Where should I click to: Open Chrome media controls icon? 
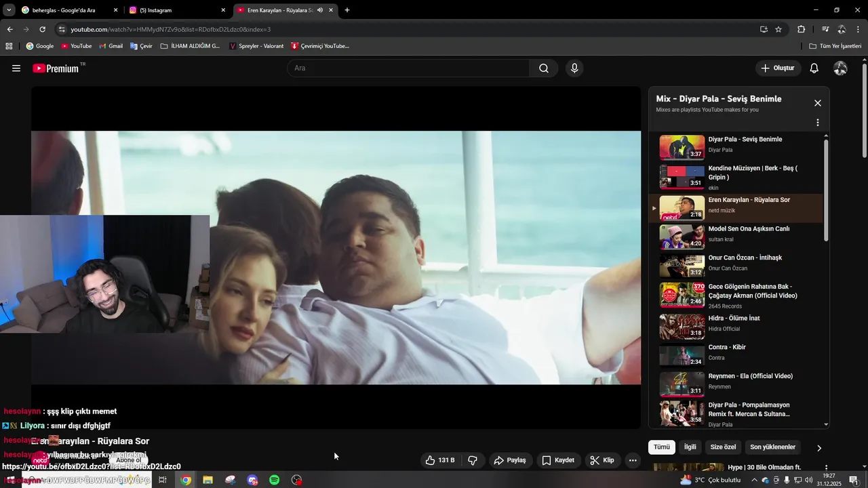[x=825, y=29]
